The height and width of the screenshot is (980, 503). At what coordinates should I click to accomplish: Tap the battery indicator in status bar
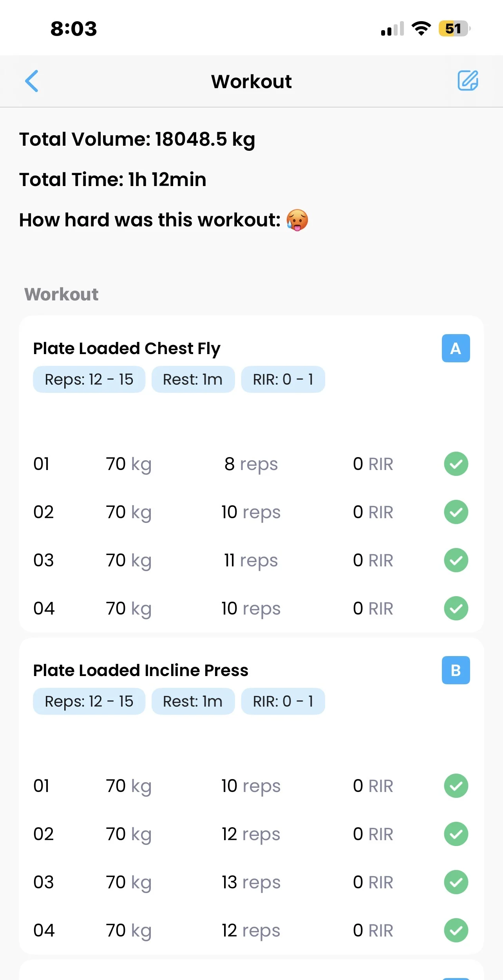click(x=454, y=29)
